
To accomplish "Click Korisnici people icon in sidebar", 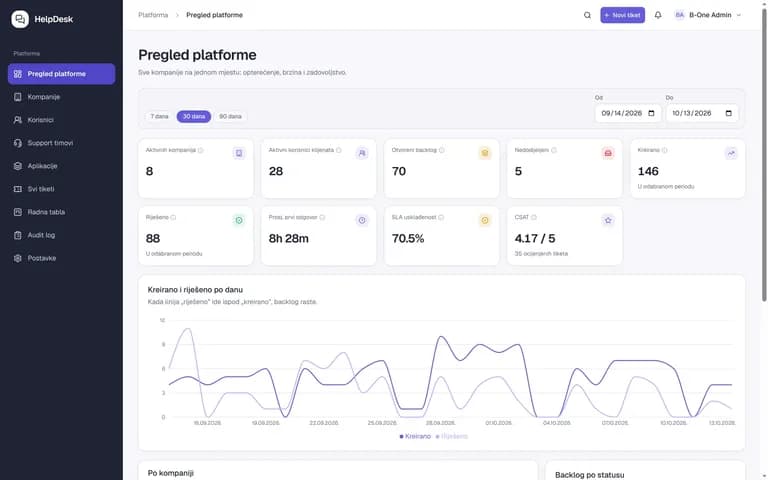I will tap(18, 120).
